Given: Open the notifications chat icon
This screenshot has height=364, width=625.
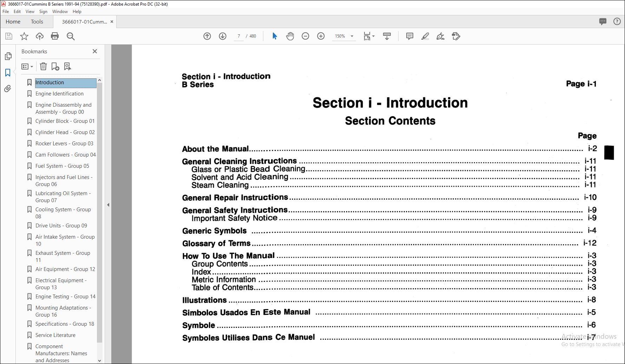Looking at the screenshot, I should (603, 21).
